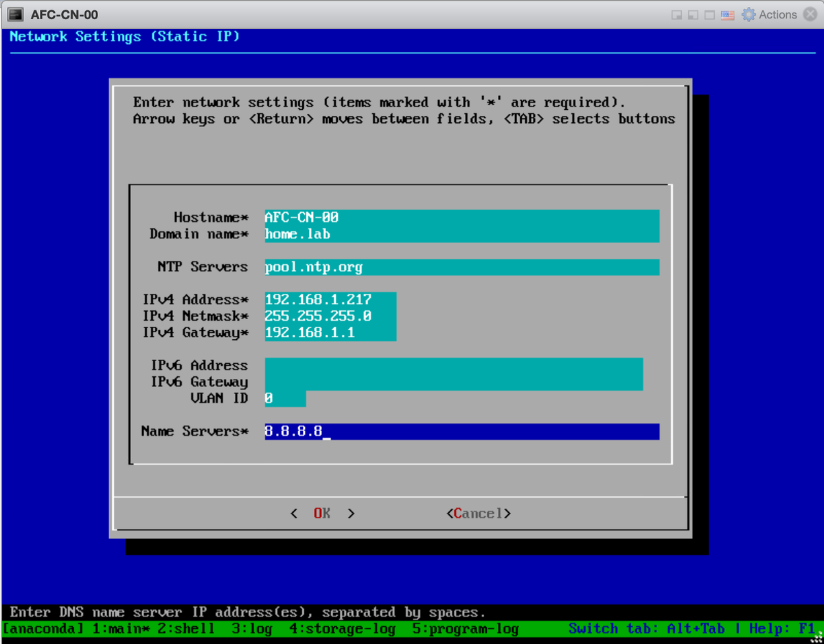The image size is (824, 644).
Task: Click the Hostname input field
Action: pyautogui.click(x=460, y=217)
